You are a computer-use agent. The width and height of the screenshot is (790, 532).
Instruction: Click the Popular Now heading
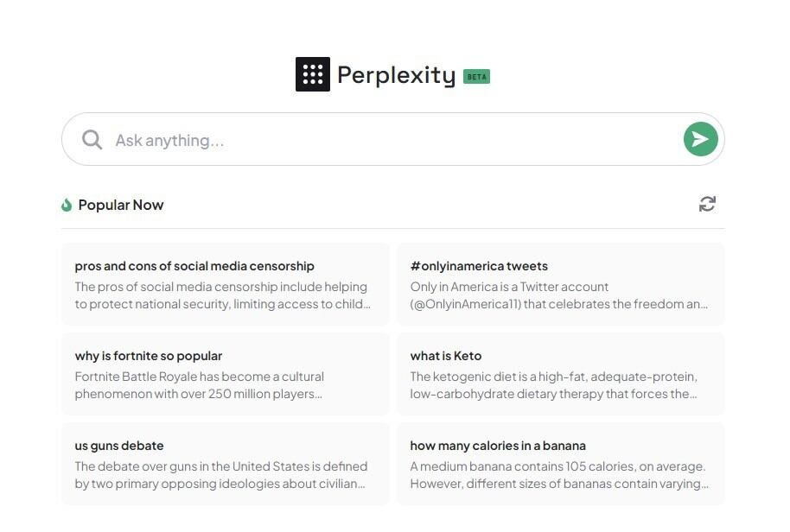[121, 205]
